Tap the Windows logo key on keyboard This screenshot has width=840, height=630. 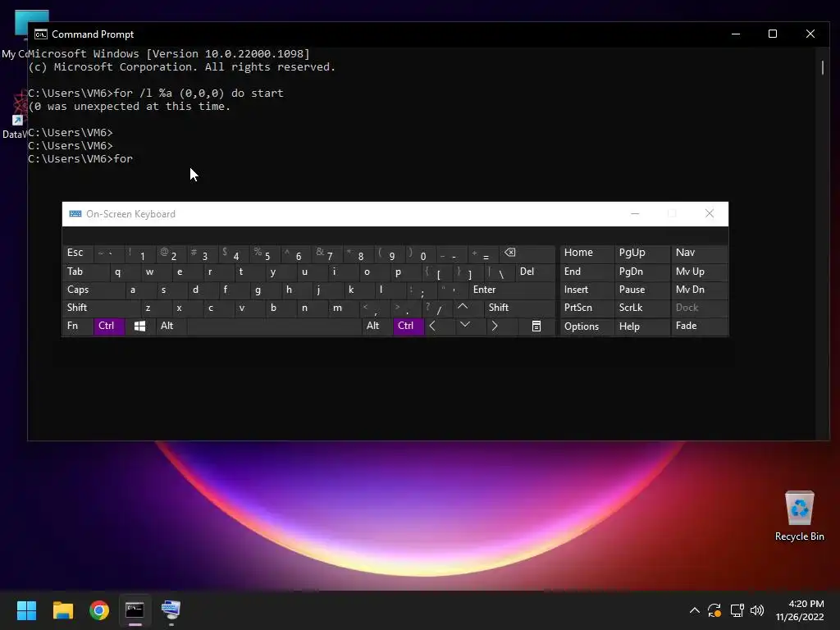pos(139,326)
